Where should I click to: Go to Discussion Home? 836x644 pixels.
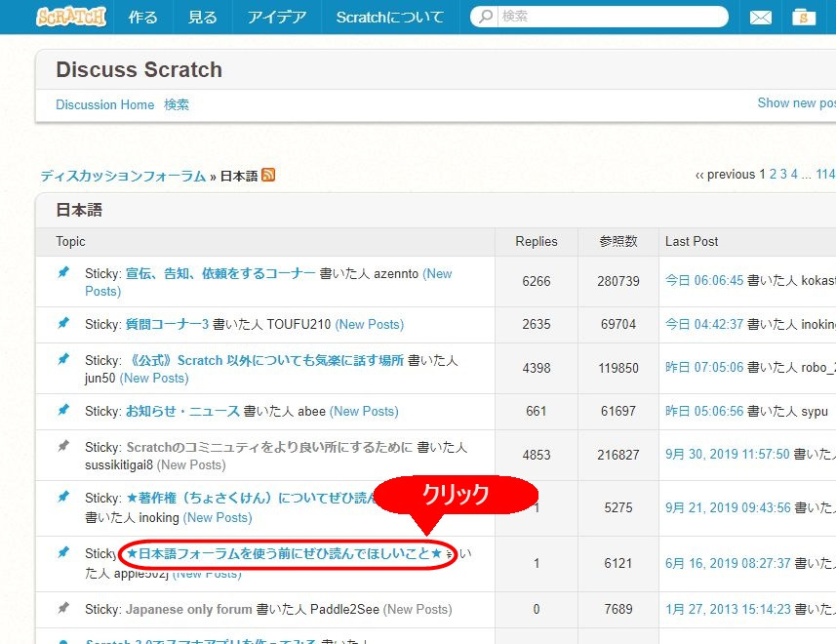click(x=105, y=104)
